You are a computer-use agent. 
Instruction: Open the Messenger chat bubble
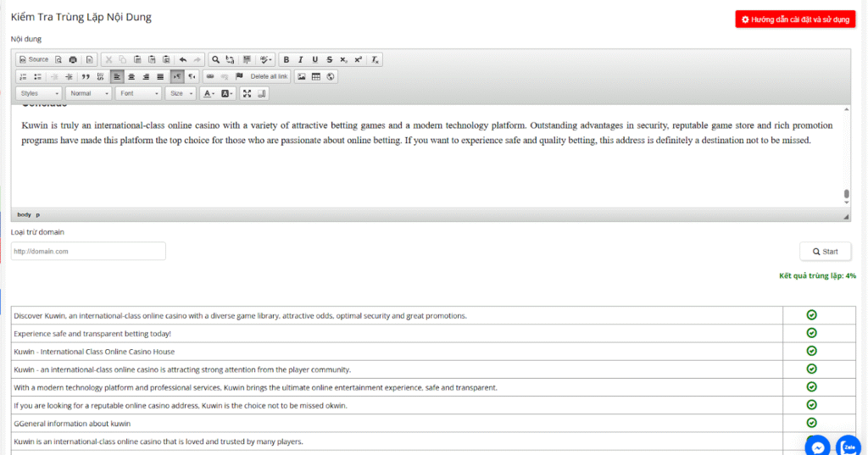(818, 447)
